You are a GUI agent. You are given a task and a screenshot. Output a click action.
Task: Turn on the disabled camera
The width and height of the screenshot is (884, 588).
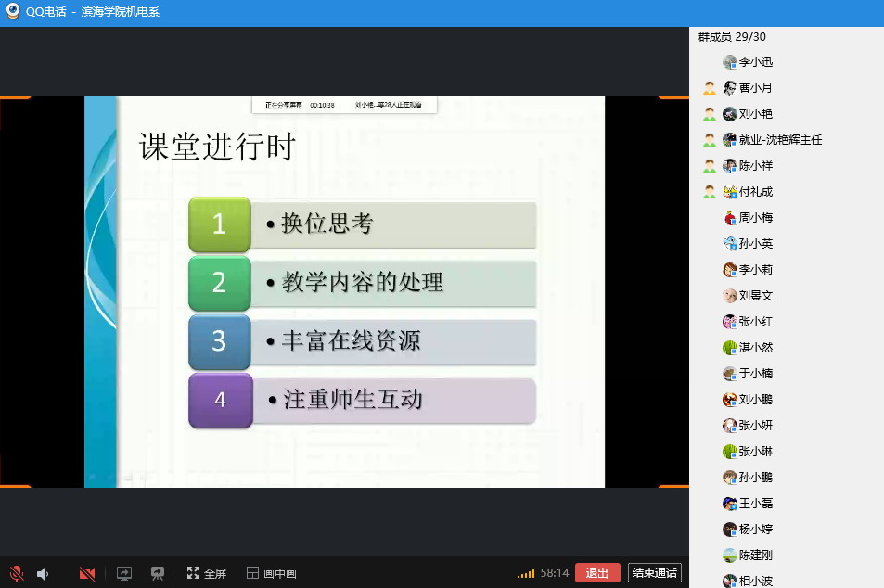pyautogui.click(x=87, y=574)
